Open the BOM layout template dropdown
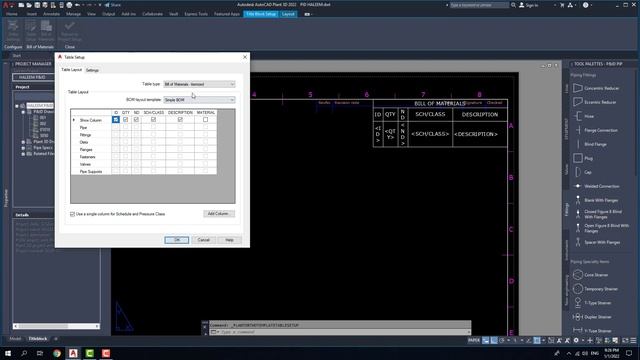Viewport: 640px width, 360px height. click(199, 100)
